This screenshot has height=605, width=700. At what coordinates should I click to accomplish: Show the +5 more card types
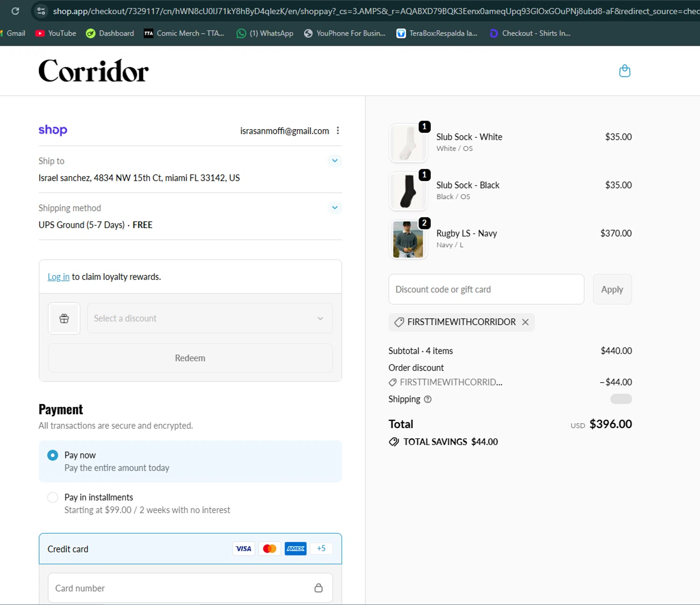point(321,549)
